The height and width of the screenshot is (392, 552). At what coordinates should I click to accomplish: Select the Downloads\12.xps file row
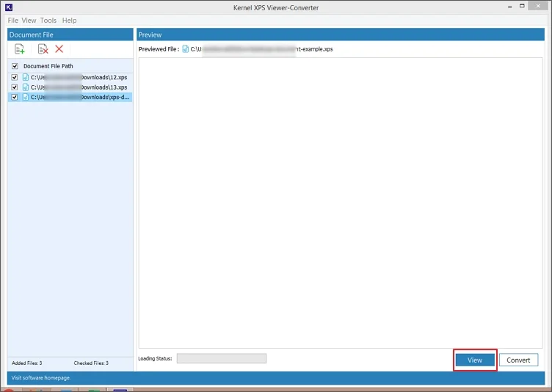tap(70, 77)
